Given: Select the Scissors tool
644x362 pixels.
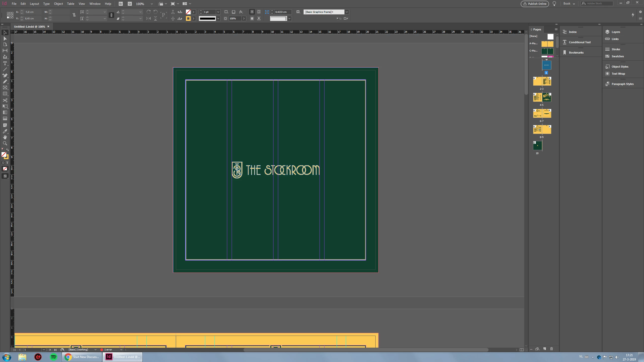Looking at the screenshot, I should click(x=5, y=100).
